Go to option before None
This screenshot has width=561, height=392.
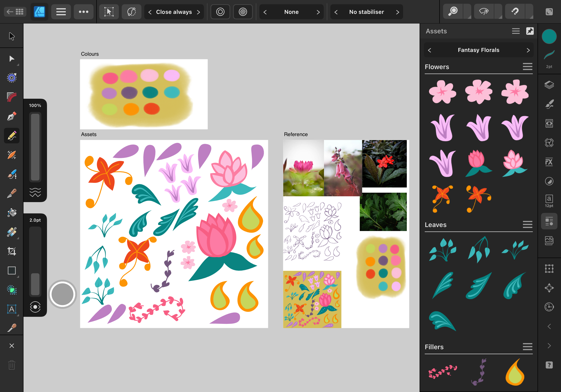pos(265,12)
